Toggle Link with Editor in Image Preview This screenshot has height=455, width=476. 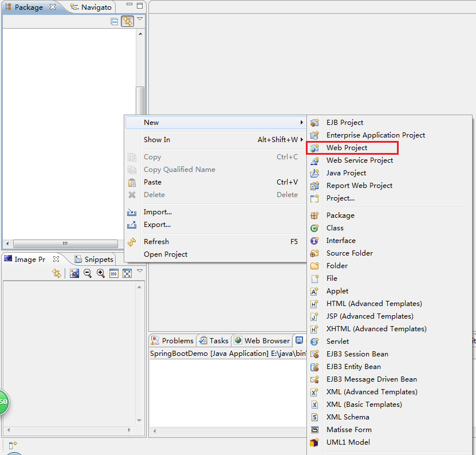pos(56,273)
